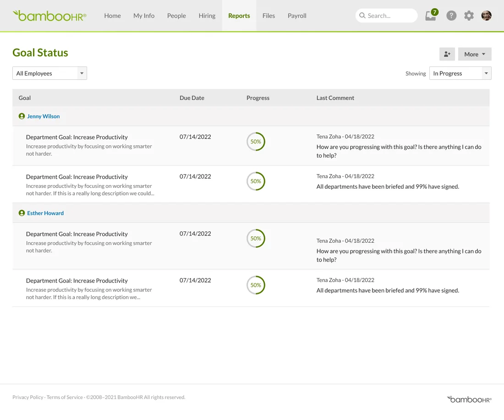The height and width of the screenshot is (420, 504).
Task: Open the My Info tab
Action: (144, 16)
